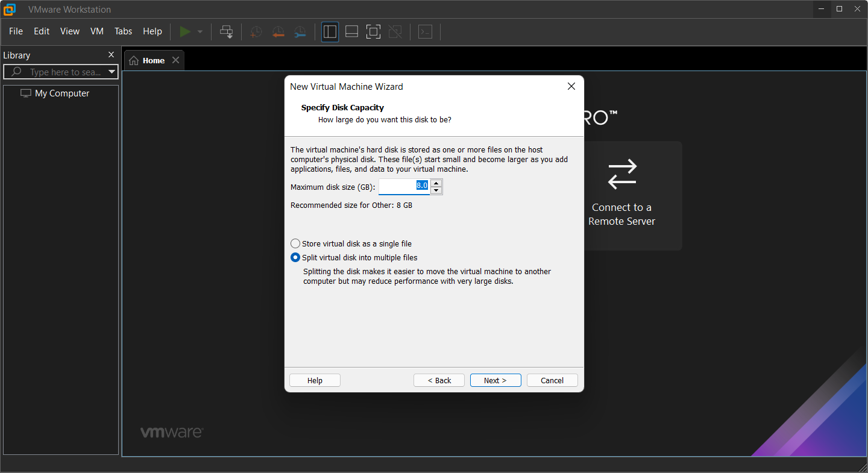Click the 'Specify Disk Capacity' heading
Image resolution: width=868 pixels, height=473 pixels.
point(342,107)
